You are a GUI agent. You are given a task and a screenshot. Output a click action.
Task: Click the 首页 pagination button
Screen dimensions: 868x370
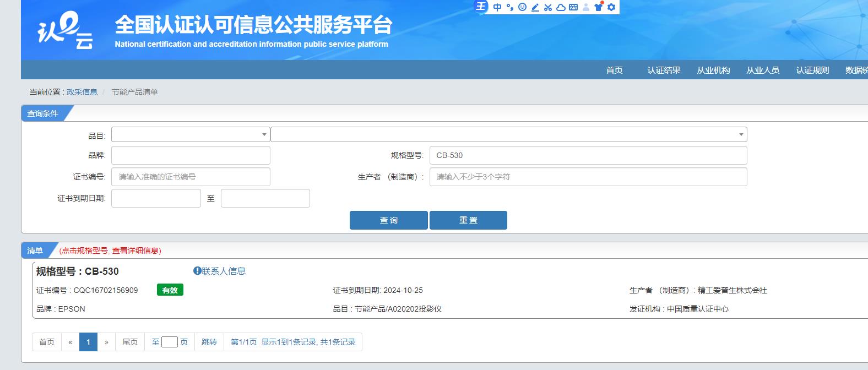click(47, 342)
